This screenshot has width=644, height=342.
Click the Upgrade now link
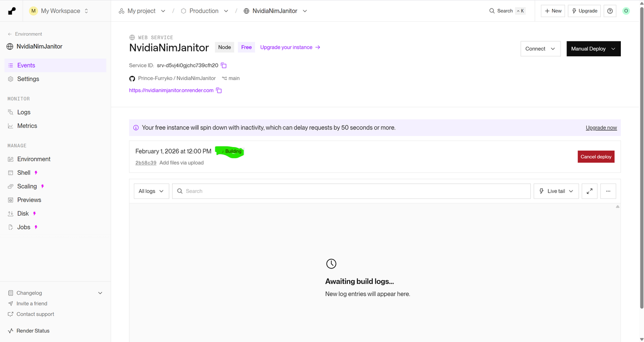[601, 128]
